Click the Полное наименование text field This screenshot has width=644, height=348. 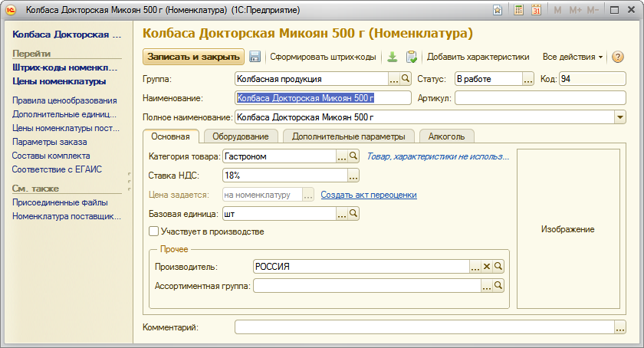[425, 117]
